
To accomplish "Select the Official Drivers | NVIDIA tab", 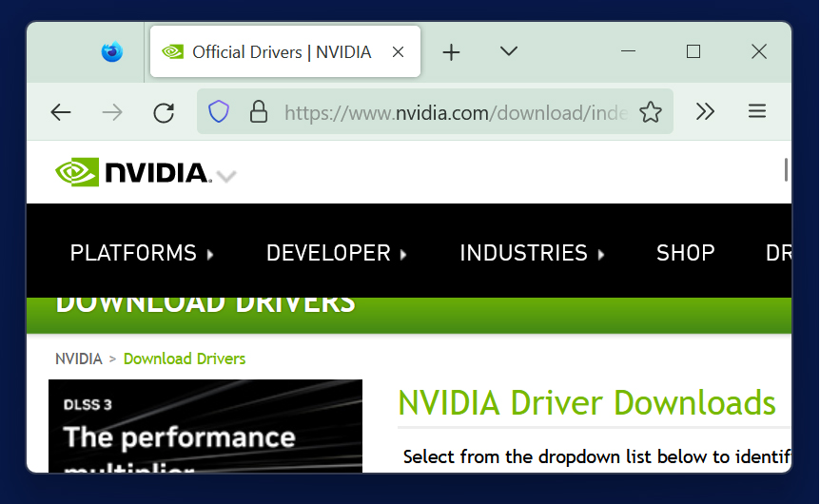I will pos(285,51).
